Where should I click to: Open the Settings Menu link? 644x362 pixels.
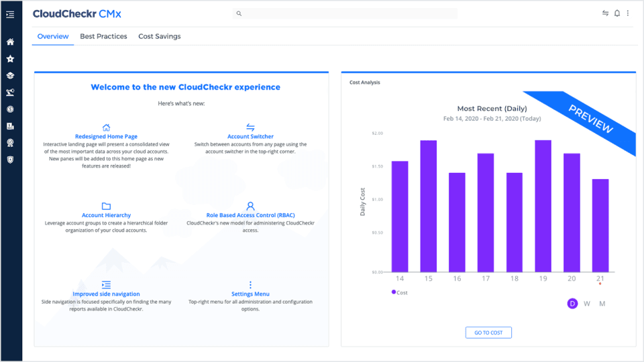pyautogui.click(x=250, y=294)
